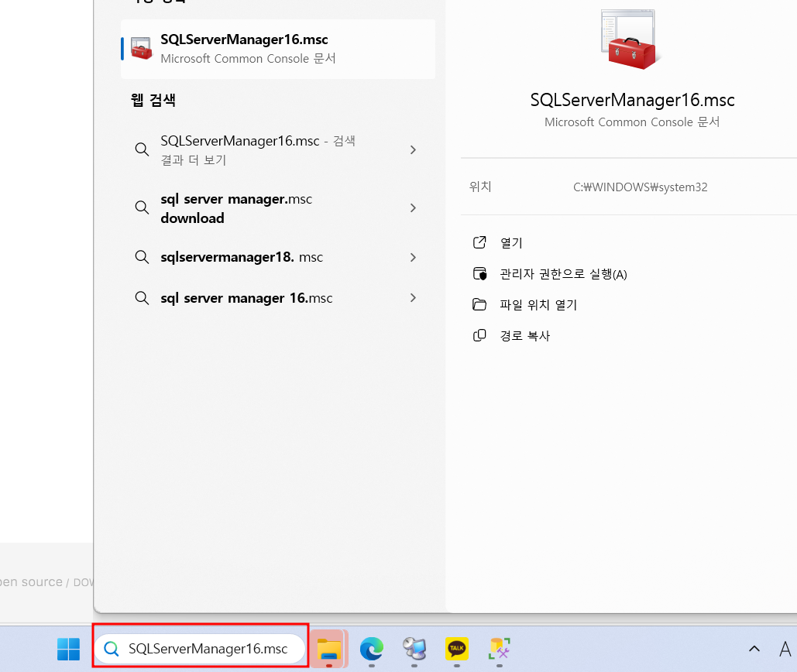This screenshot has width=797, height=672.
Task: Open the network computers icon in taskbar
Action: pyautogui.click(x=414, y=649)
